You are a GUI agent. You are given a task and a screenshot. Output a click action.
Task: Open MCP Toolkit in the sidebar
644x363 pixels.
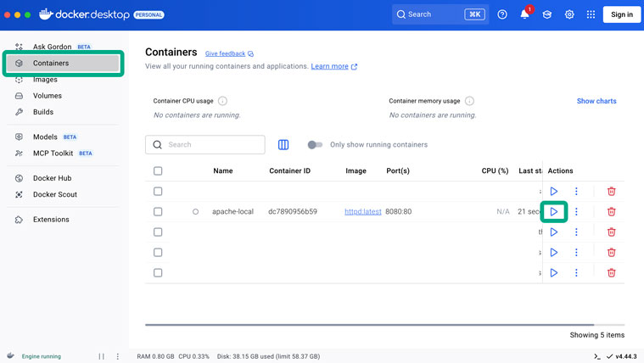63,154
